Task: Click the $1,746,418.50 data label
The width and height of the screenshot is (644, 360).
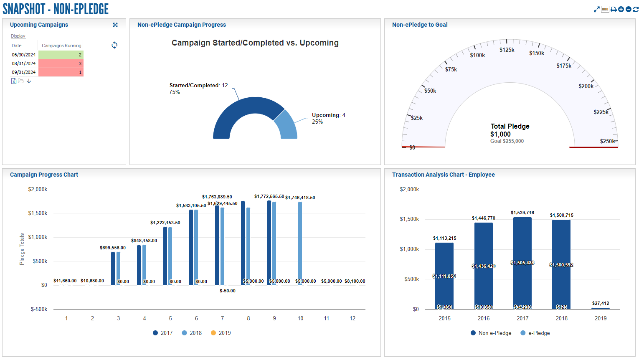Action: click(300, 198)
